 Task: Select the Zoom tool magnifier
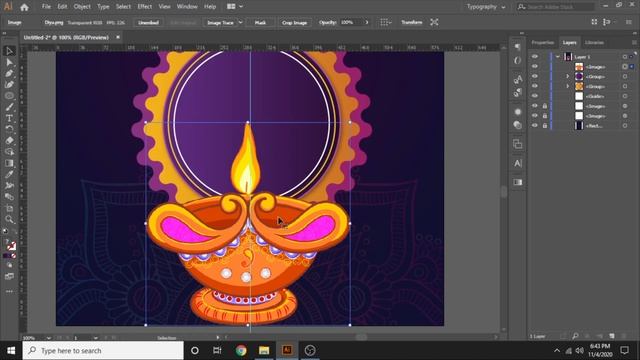[9, 220]
